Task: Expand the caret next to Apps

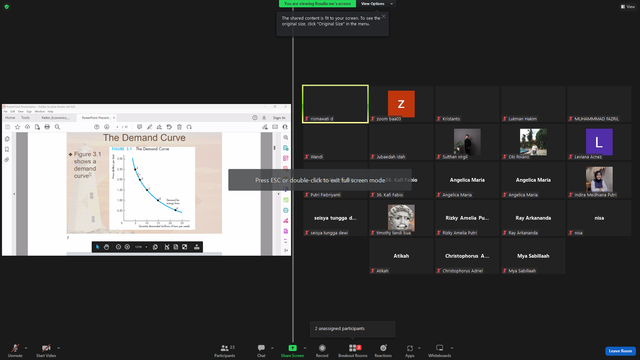Action: coord(419,348)
